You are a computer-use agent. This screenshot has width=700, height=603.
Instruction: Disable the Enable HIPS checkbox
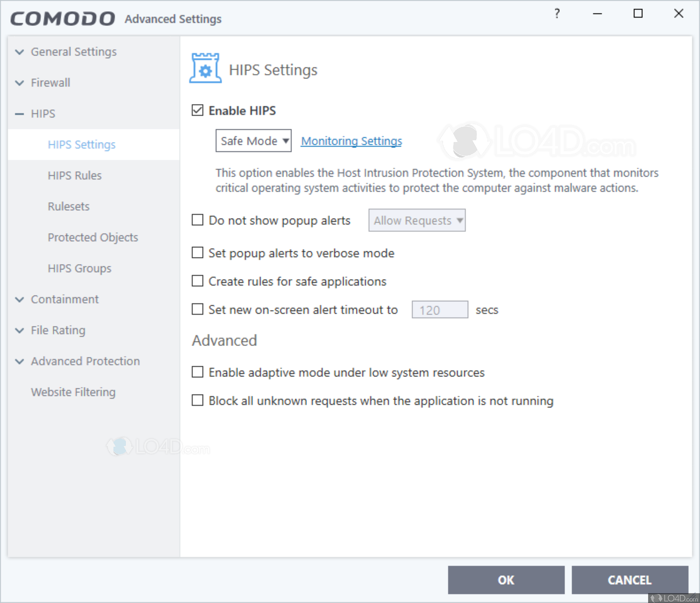(198, 110)
